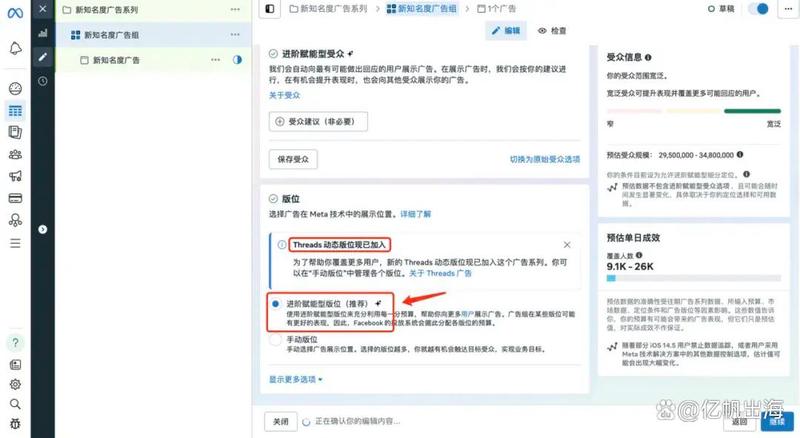800x438 pixels.
Task: Click the Search magnifier icon in sidebar
Action: point(15,404)
